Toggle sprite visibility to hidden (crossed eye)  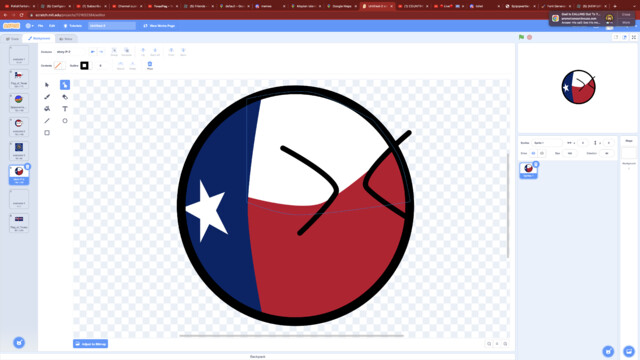(542, 153)
